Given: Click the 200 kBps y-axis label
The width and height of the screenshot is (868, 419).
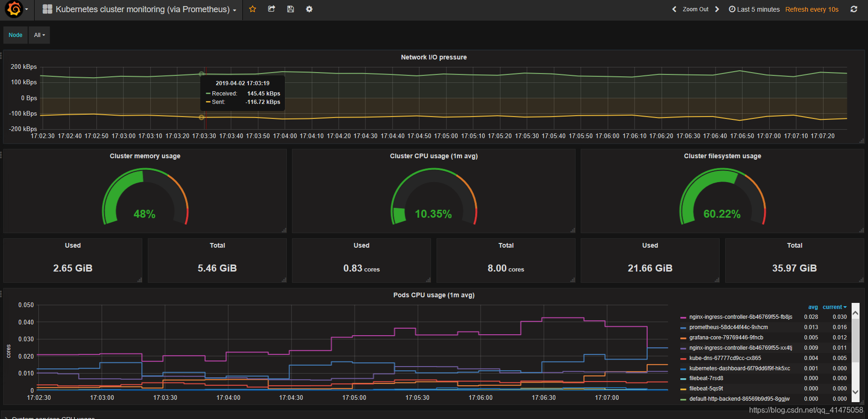Looking at the screenshot, I should [24, 66].
